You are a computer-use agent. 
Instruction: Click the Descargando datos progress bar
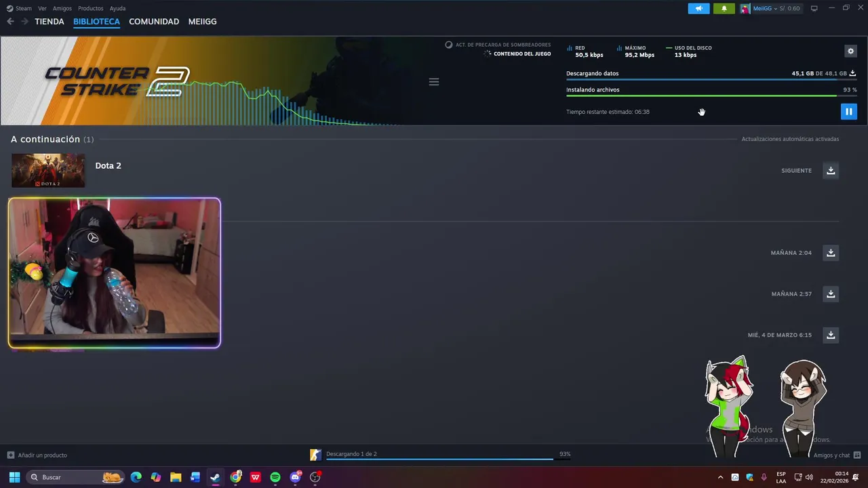point(711,79)
